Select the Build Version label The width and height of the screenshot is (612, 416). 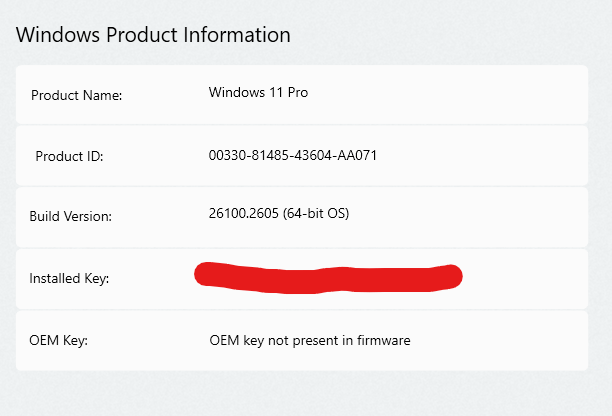70,216
